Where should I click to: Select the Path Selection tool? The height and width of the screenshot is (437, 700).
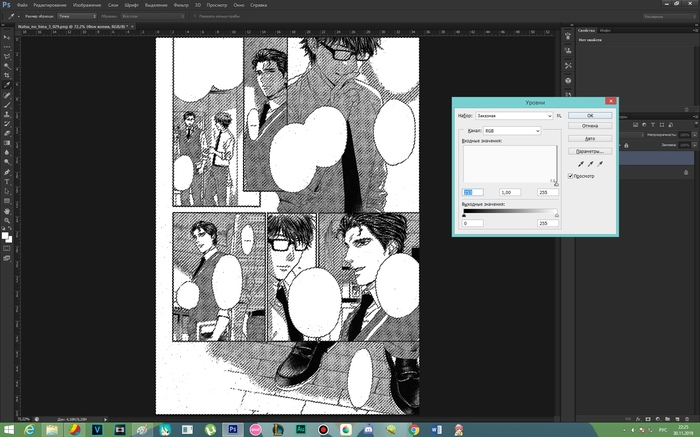click(x=7, y=191)
